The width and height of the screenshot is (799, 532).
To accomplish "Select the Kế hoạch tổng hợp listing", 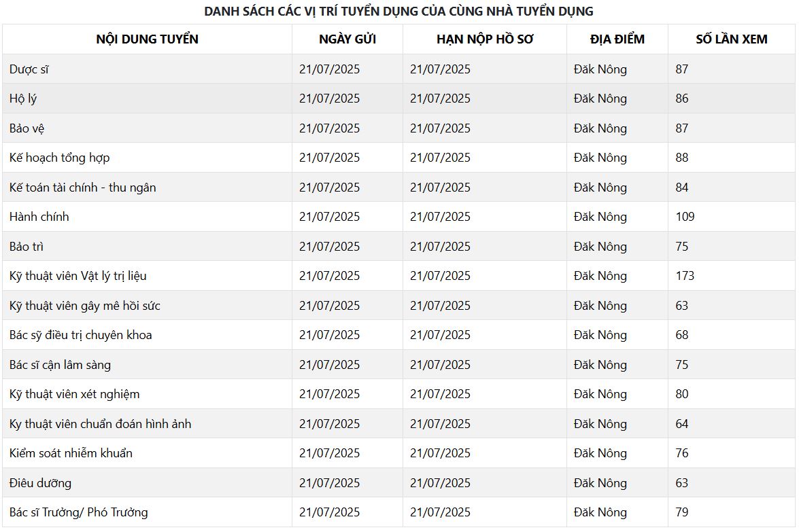I will pyautogui.click(x=59, y=158).
